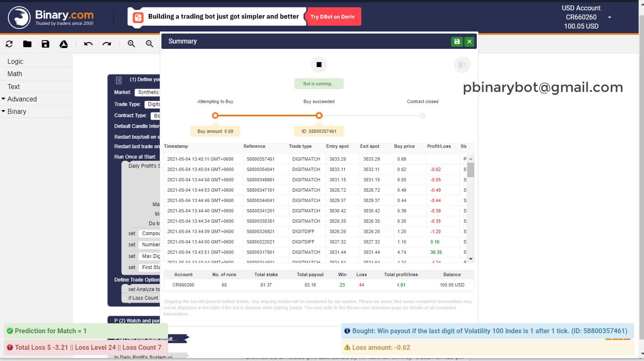Click the Binary.com logo
Viewport: 644px width, 361px height.
click(x=52, y=17)
